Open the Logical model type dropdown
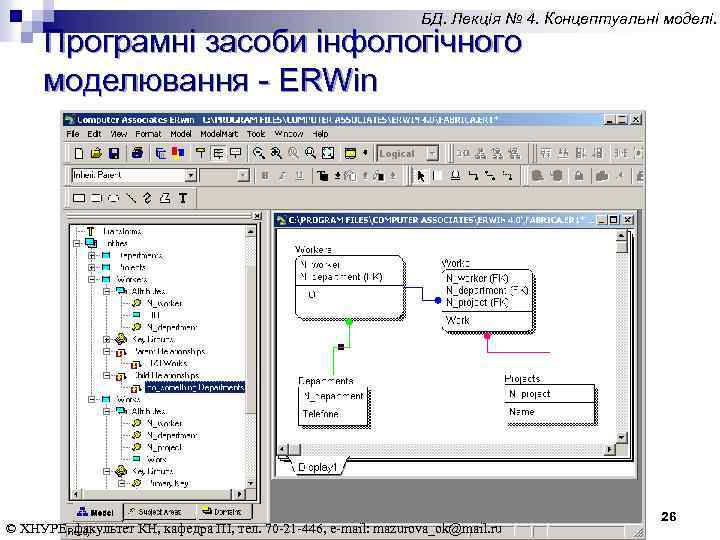 pyautogui.click(x=432, y=154)
